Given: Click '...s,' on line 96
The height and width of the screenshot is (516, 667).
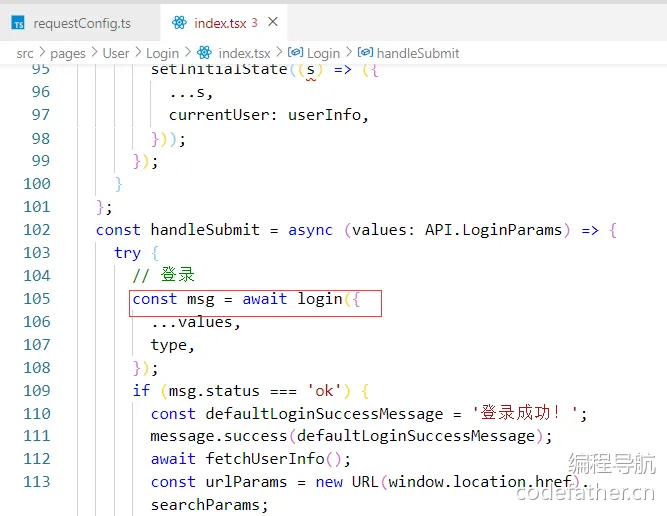Looking at the screenshot, I should pyautogui.click(x=191, y=92).
